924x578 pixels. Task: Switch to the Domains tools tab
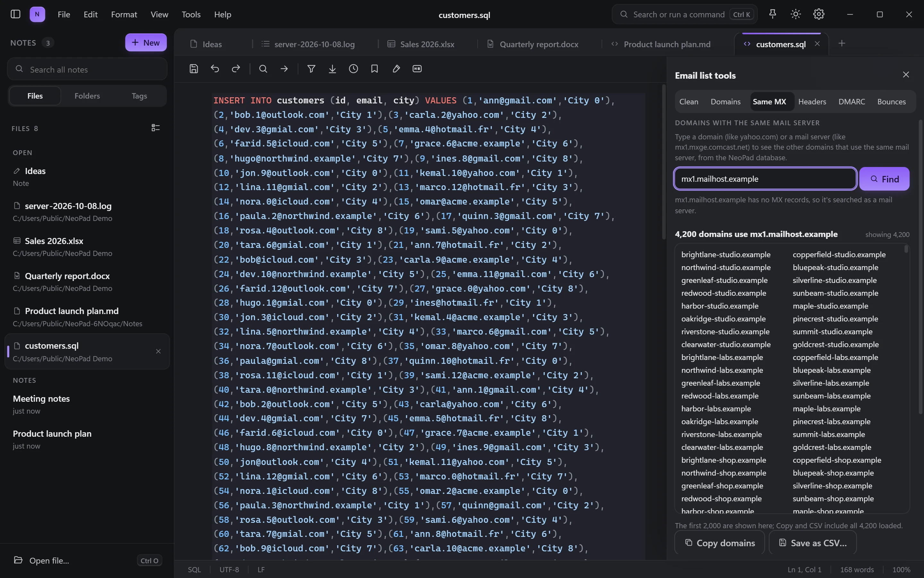[725, 102]
